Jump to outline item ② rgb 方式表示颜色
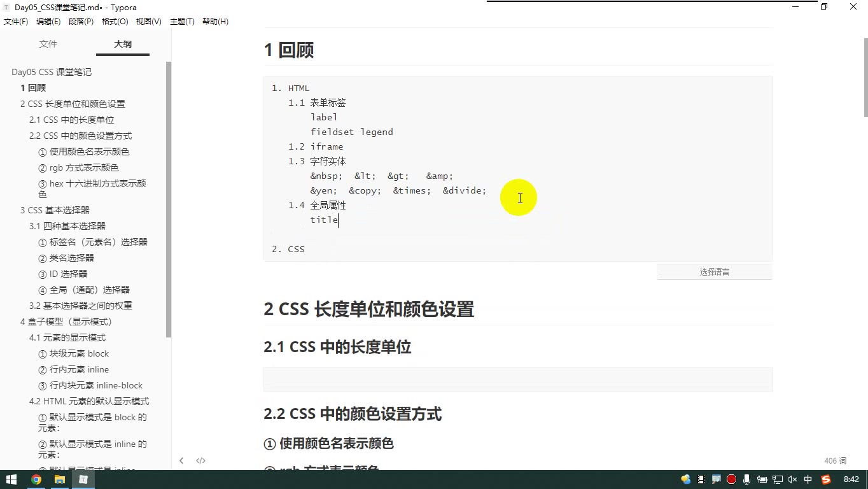Screen dimensions: 868x489 pos(78,167)
